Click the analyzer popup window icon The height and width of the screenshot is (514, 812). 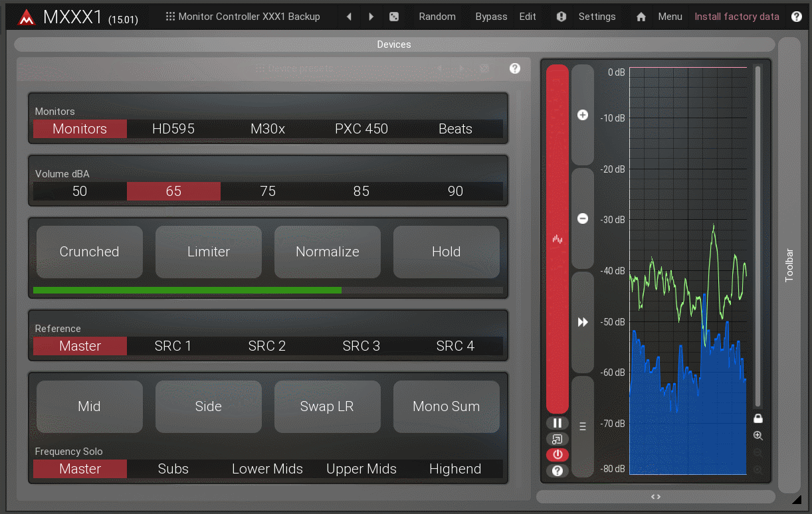(x=558, y=439)
